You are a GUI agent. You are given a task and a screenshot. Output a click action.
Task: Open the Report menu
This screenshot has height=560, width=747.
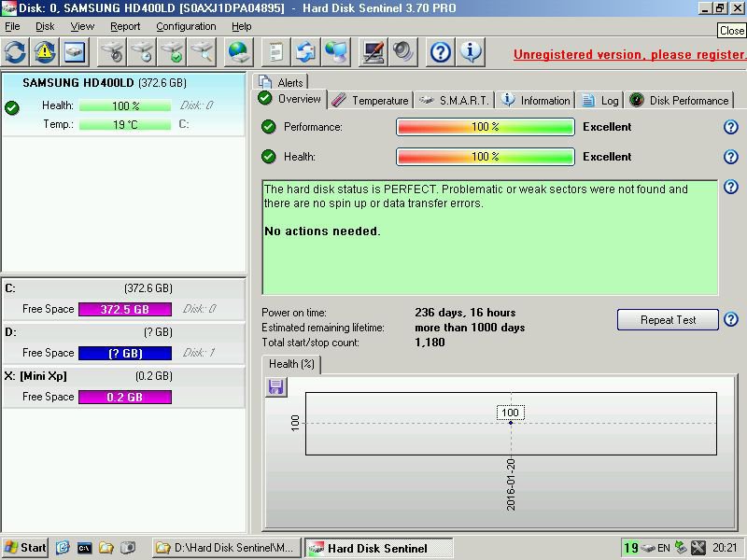point(125,27)
